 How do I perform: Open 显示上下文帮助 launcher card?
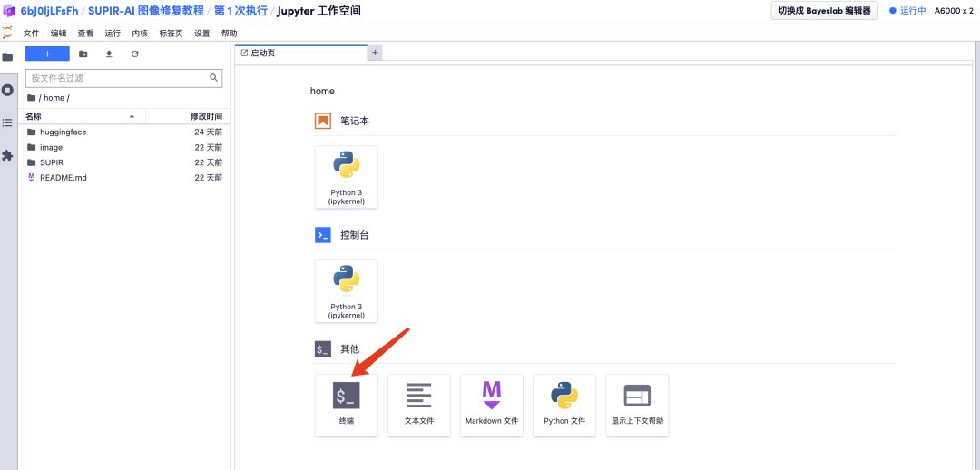pyautogui.click(x=637, y=404)
